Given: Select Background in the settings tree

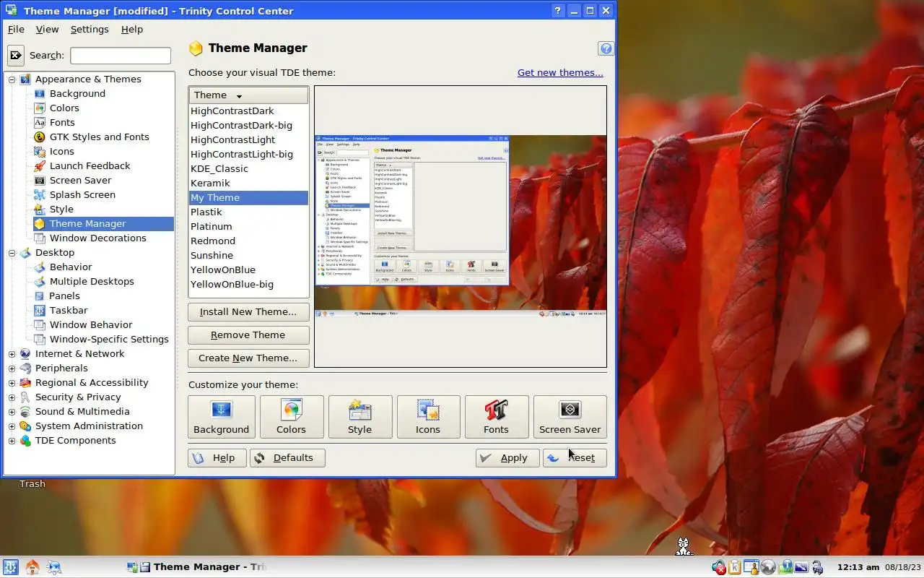Looking at the screenshot, I should (77, 93).
